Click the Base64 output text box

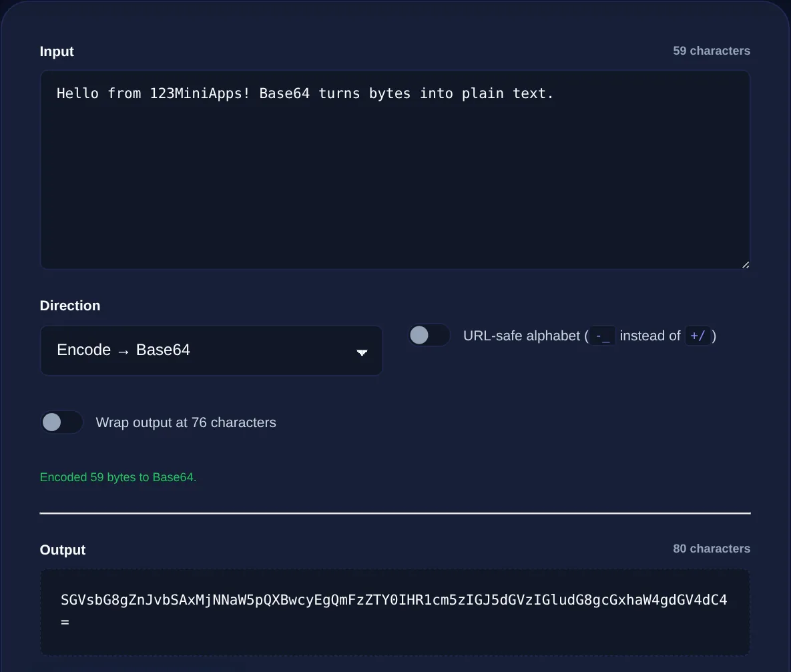395,613
